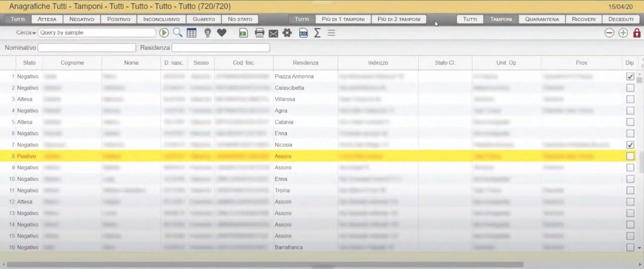This screenshot has width=644, height=269.
Task: Click the Indirizzo column header
Action: click(378, 63)
